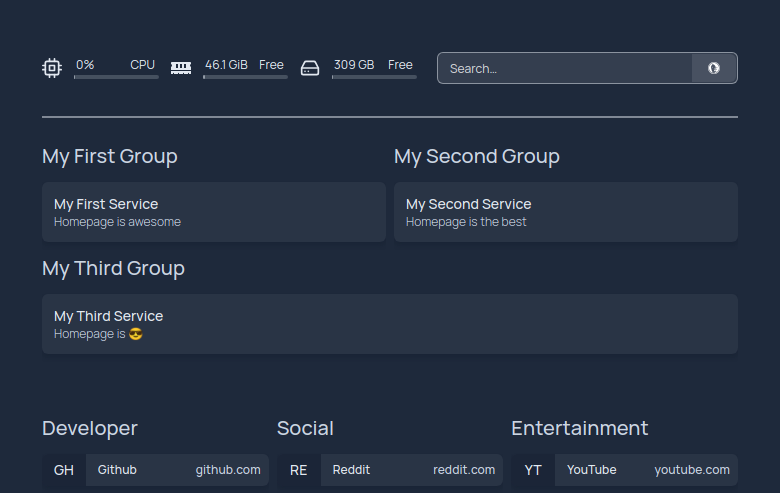Click the Developer bookmarks heading
Viewport: 780px width, 493px height.
pyautogui.click(x=90, y=428)
